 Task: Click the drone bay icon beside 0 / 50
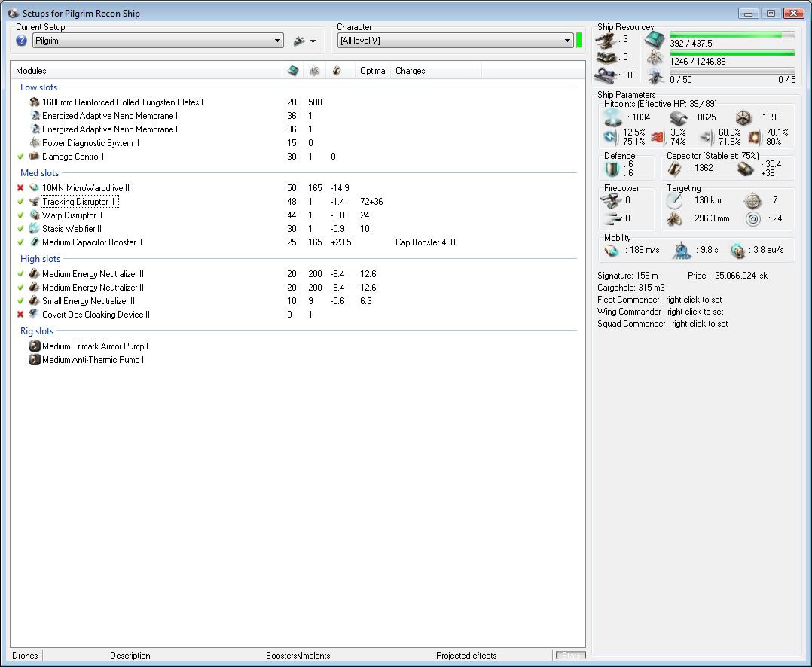tap(655, 76)
